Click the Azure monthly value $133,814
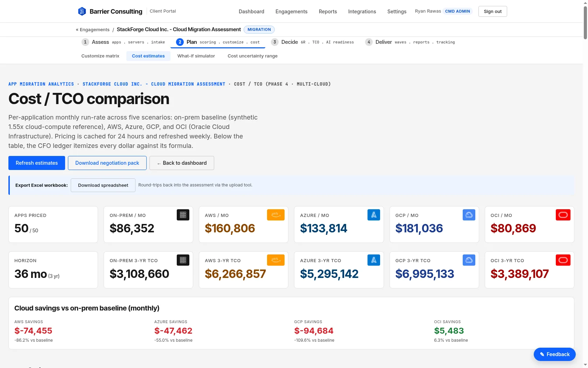588x368 pixels. coord(323,229)
